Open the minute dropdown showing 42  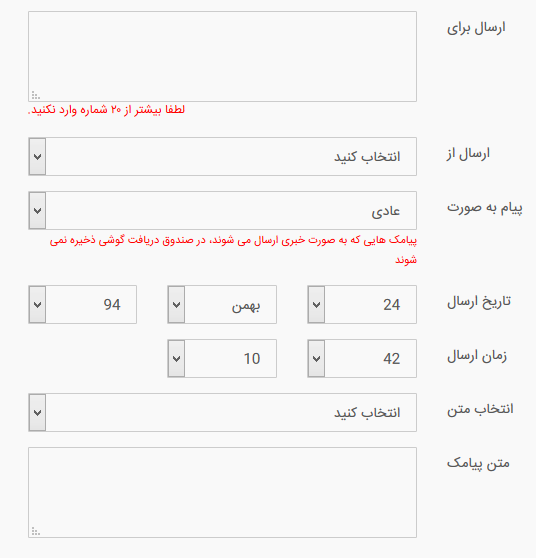coord(362,359)
